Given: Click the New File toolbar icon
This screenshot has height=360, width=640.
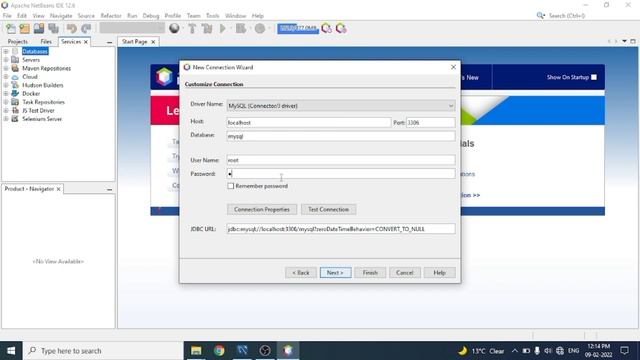Looking at the screenshot, I should 11,29.
